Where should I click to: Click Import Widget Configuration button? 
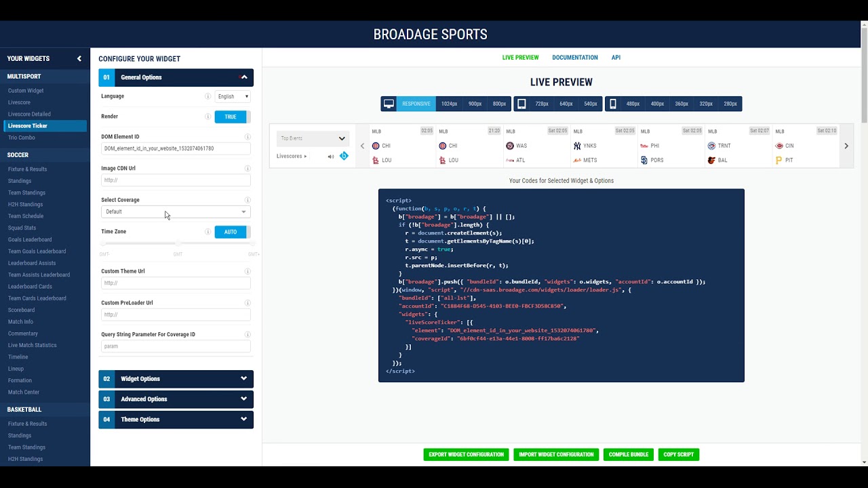click(556, 455)
